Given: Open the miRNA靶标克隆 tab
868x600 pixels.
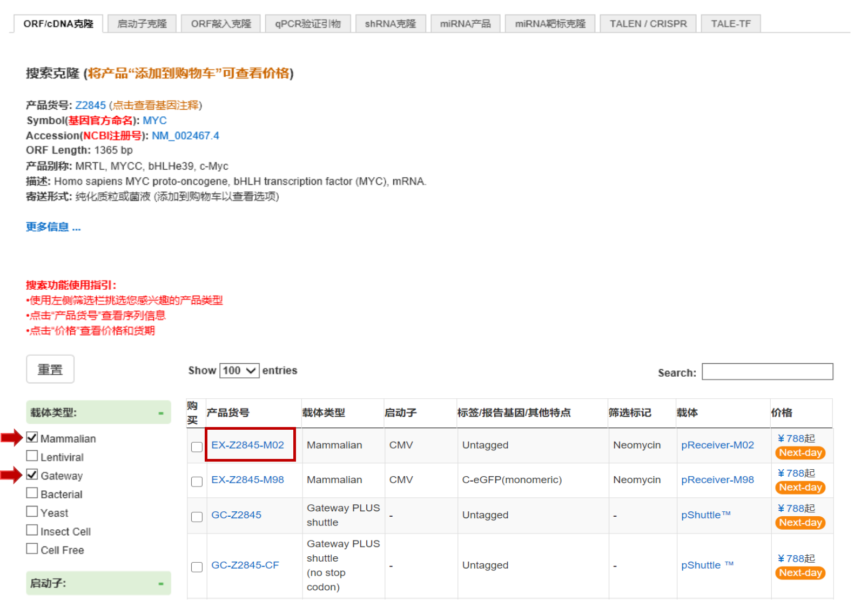Looking at the screenshot, I should 550,24.
